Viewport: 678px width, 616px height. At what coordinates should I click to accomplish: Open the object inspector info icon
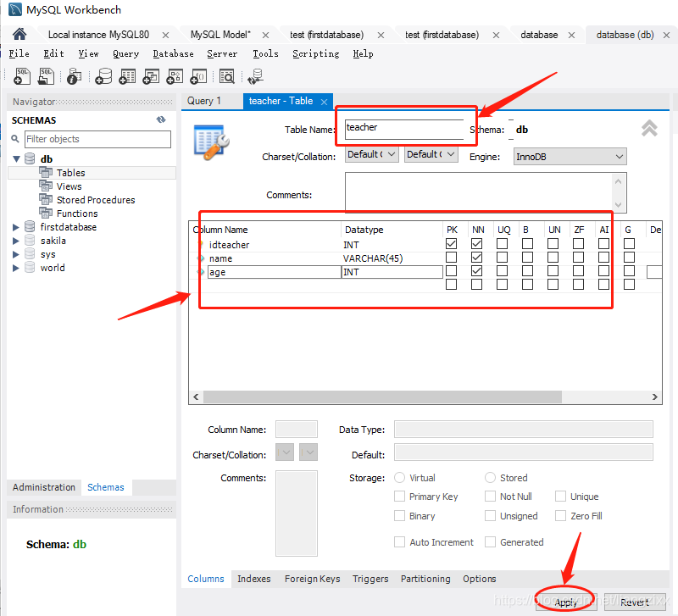[x=74, y=76]
